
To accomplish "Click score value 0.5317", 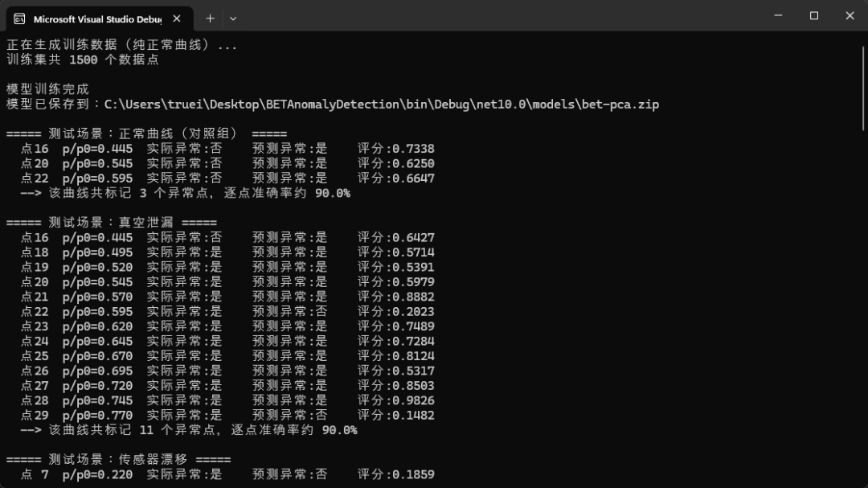I will click(413, 371).
